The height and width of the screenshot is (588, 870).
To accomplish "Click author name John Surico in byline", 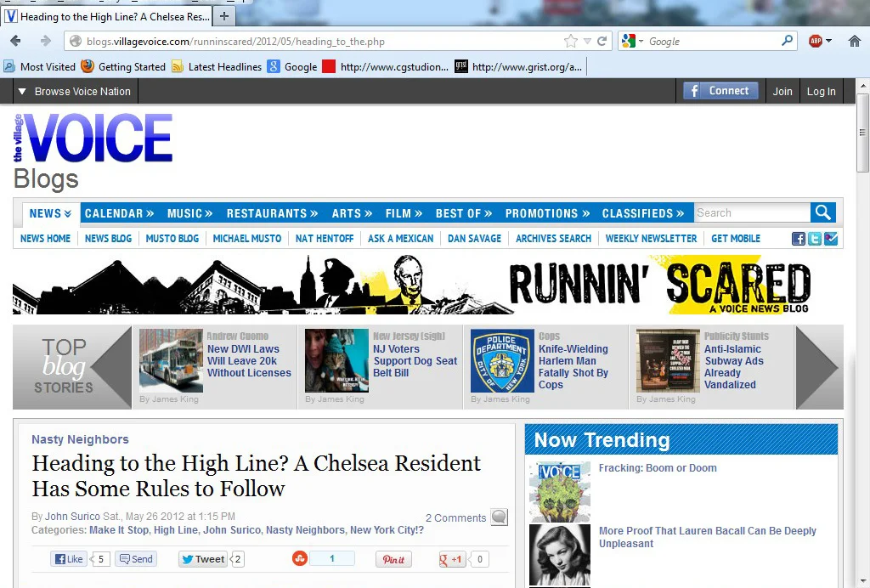I will point(73,517).
